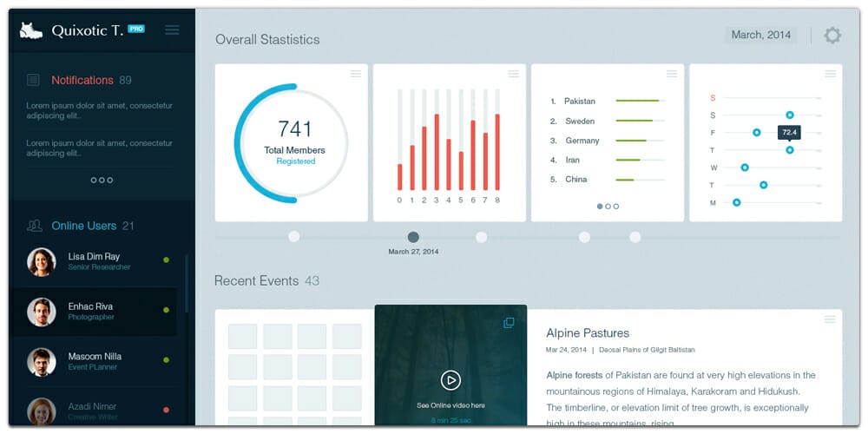This screenshot has height=434, width=868.
Task: Click the 72.4 value tooltip
Action: click(x=789, y=132)
